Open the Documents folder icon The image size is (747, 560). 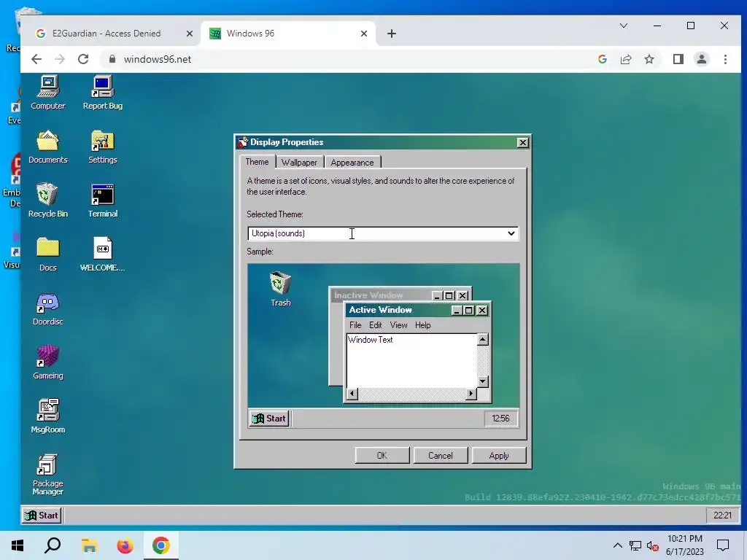tap(47, 147)
